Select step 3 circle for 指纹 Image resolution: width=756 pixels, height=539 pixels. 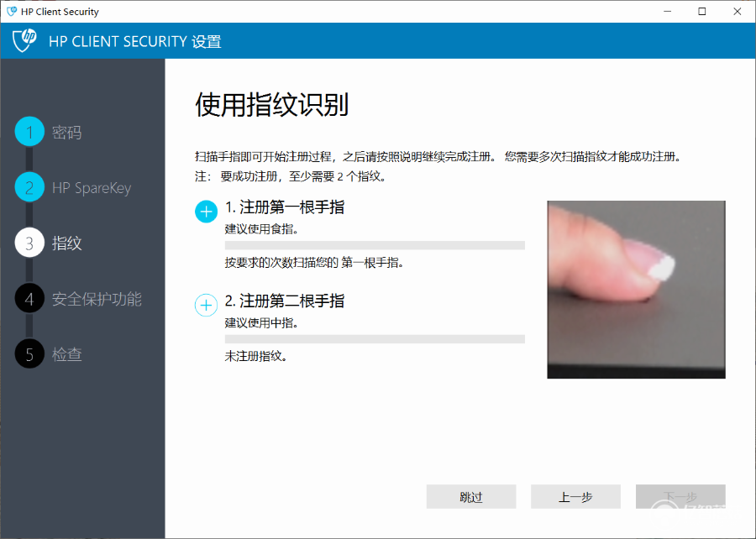tap(29, 243)
